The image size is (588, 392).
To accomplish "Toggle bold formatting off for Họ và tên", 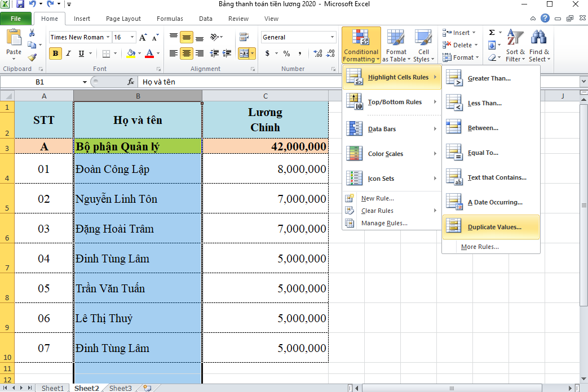I will click(55, 53).
